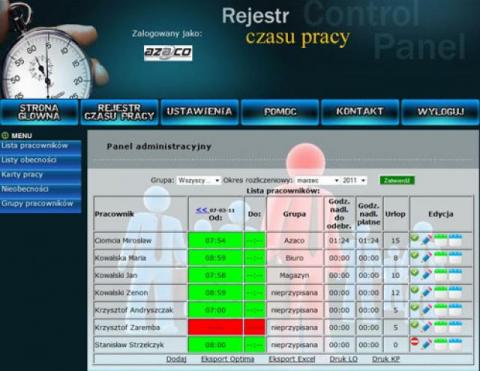Click green checkmark icon for Ciomcia Mirosław
The height and width of the screenshot is (371, 480).
414,238
